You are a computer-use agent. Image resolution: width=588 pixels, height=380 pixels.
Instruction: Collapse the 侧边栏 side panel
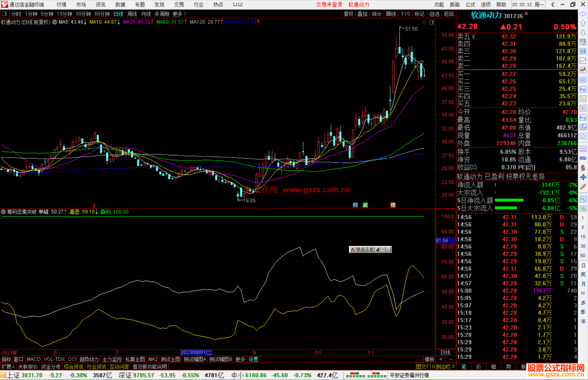(x=445, y=367)
